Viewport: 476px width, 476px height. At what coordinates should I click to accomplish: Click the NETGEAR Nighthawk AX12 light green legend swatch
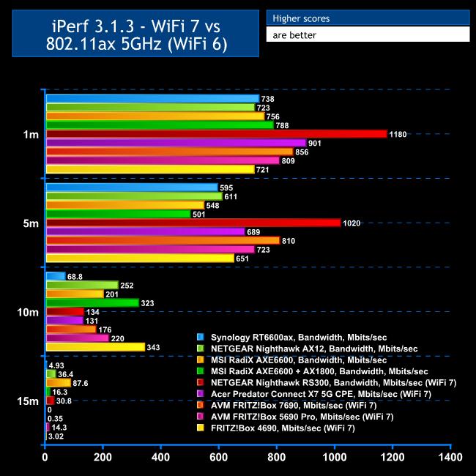tap(201, 348)
